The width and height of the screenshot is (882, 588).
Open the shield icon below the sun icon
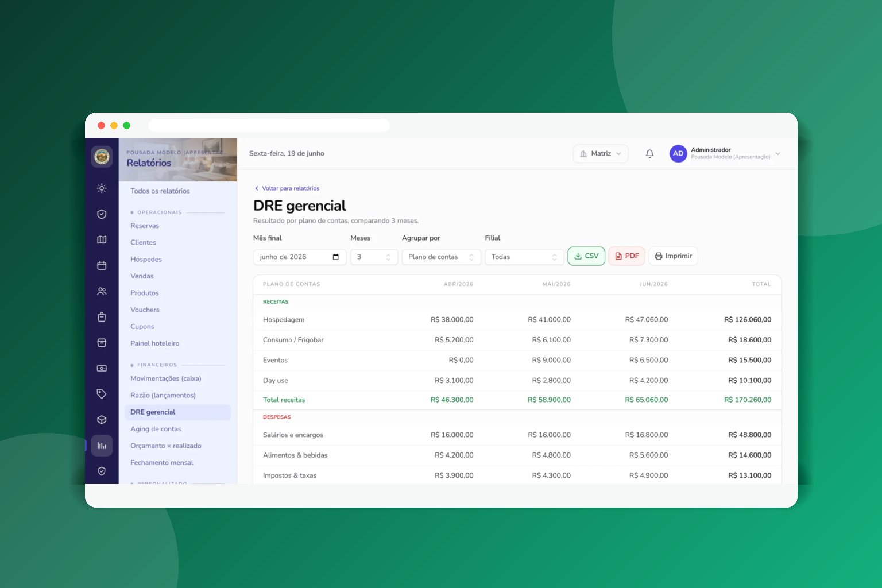pyautogui.click(x=102, y=214)
